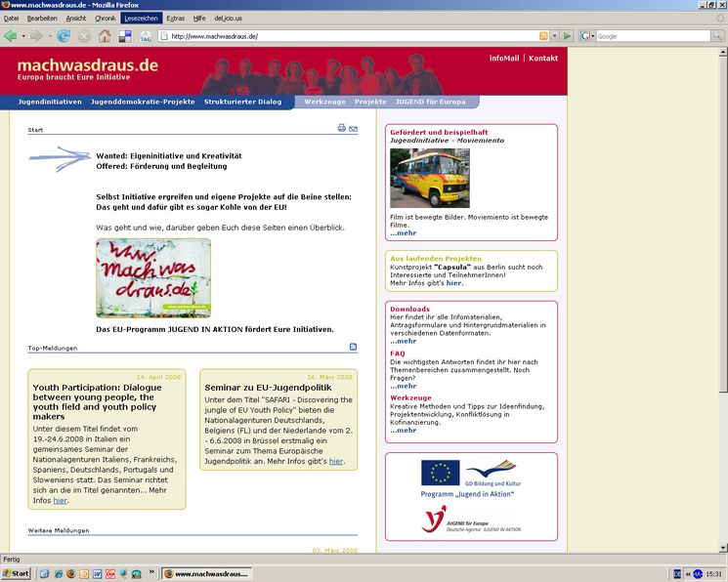Image resolution: width=728 pixels, height=582 pixels.
Task: Click the TAG this page icon
Action: click(146, 37)
